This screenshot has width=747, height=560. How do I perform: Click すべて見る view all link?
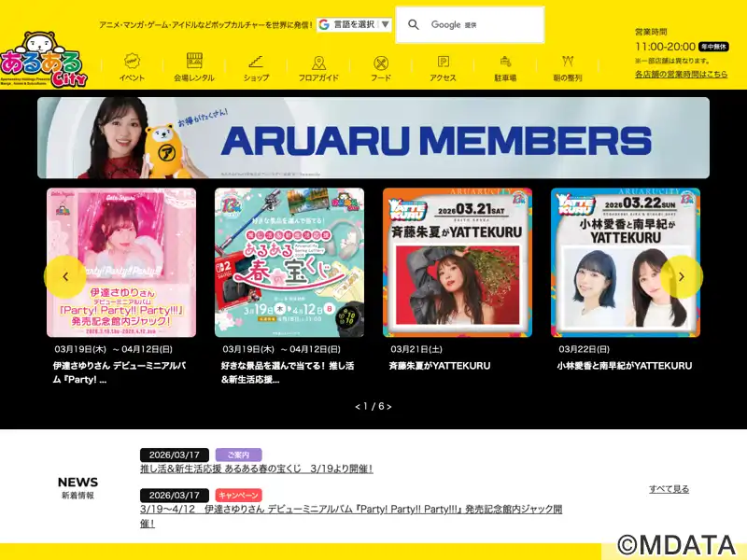tap(669, 489)
